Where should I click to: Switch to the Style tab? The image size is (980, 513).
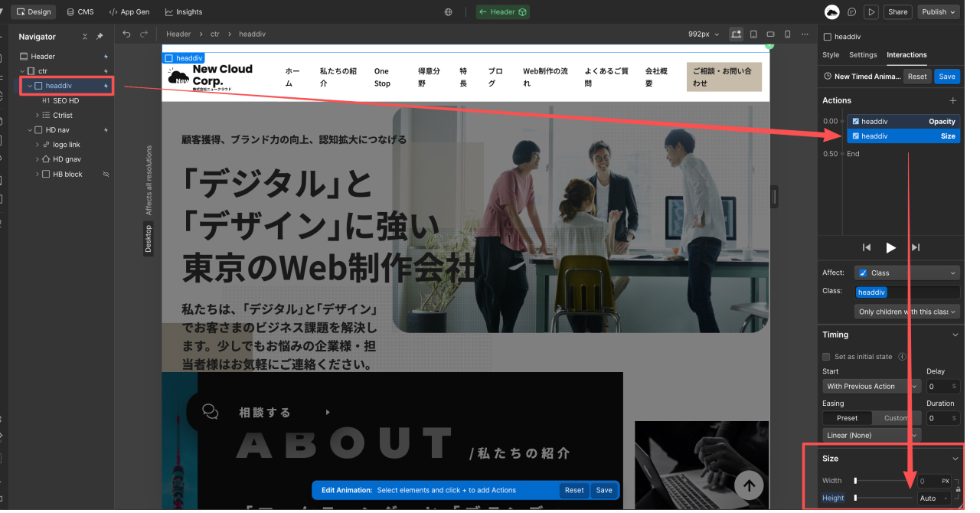coord(831,55)
